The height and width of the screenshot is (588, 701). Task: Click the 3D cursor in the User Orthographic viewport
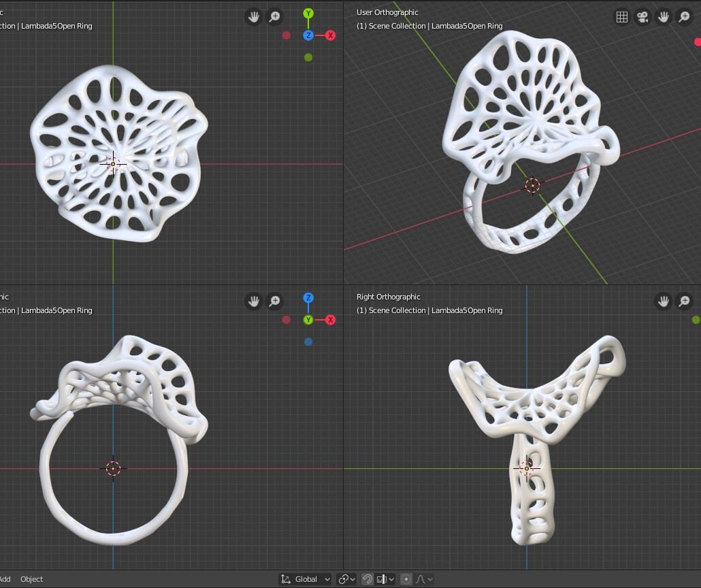coord(532,186)
